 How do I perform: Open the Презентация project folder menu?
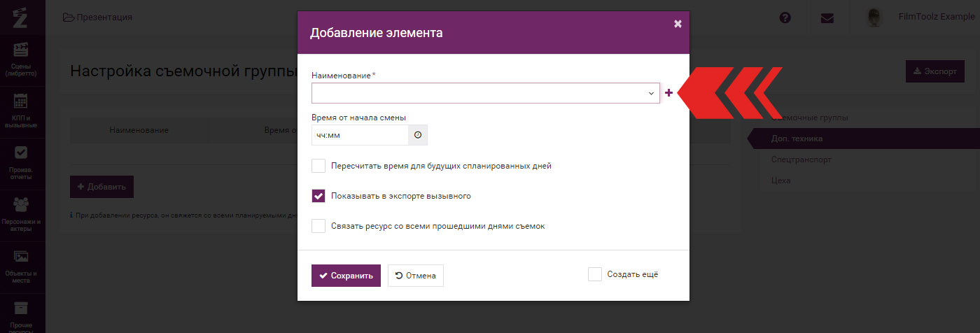[x=97, y=17]
